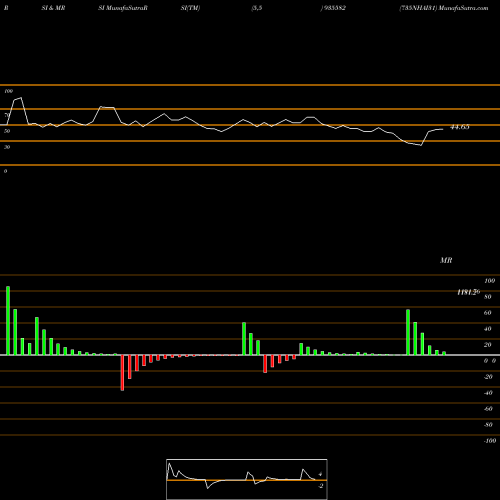Click the MR axis label 40
This screenshot has height=500, width=500.
(x=487, y=329)
